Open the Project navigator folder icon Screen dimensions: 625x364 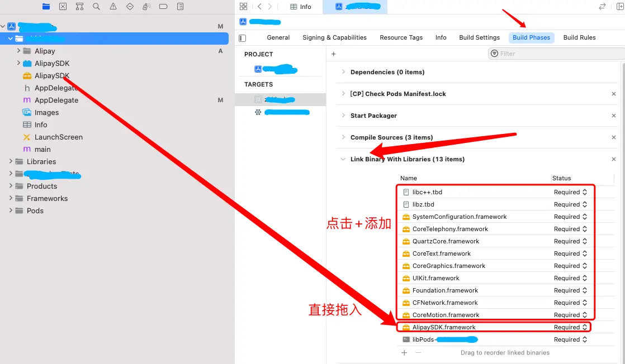point(46,6)
